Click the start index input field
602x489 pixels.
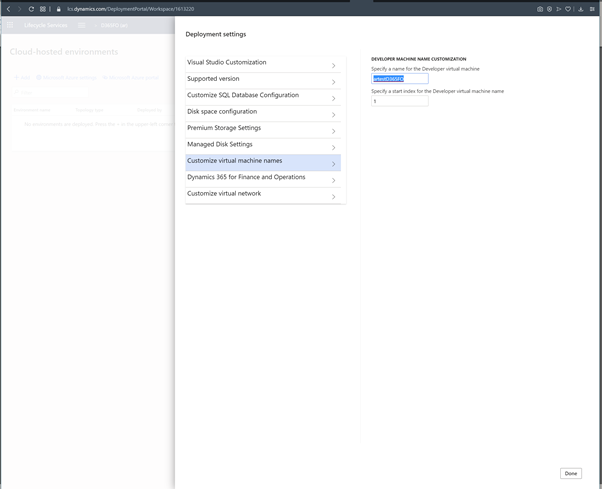point(399,101)
